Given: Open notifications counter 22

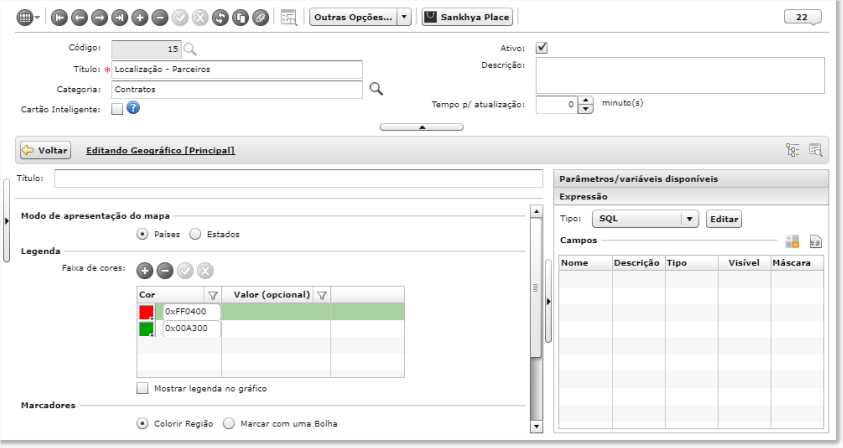Looking at the screenshot, I should 802,17.
